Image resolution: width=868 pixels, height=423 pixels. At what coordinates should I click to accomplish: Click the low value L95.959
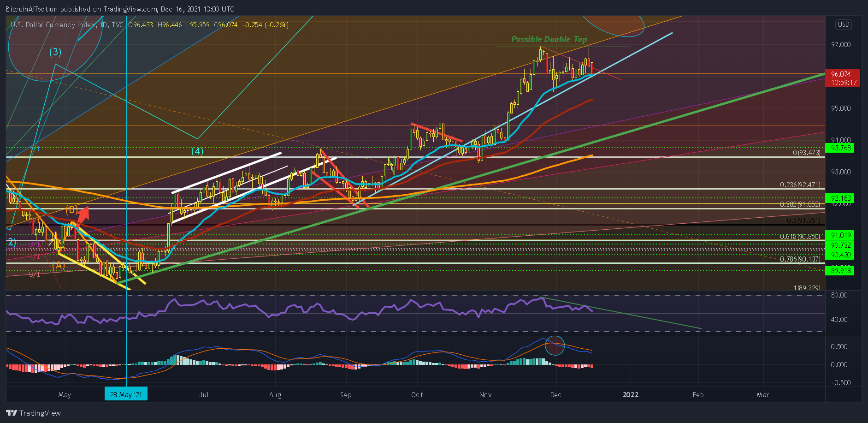click(x=198, y=25)
